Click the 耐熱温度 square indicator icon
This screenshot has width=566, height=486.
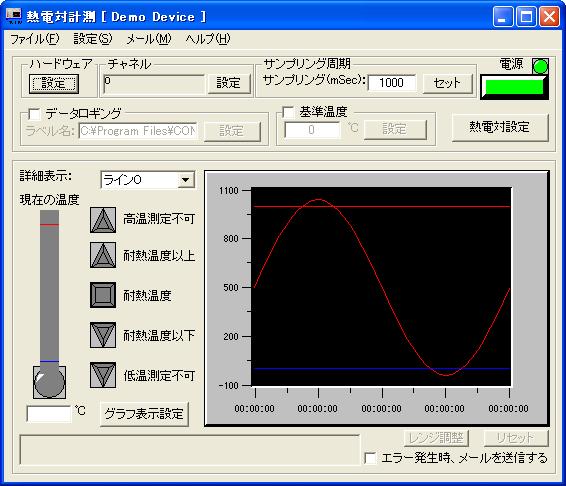(103, 295)
